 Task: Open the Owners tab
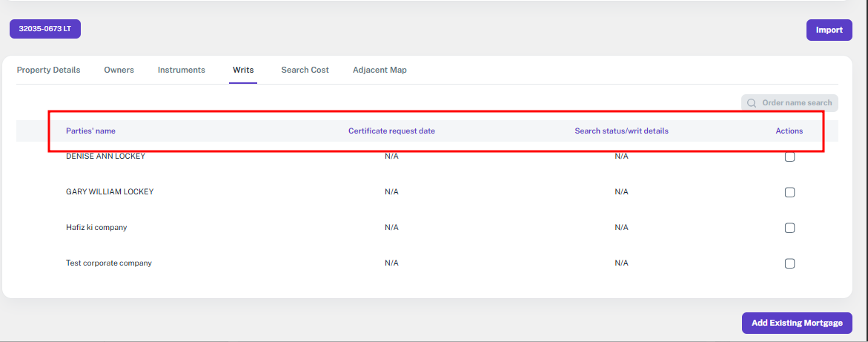(x=119, y=70)
